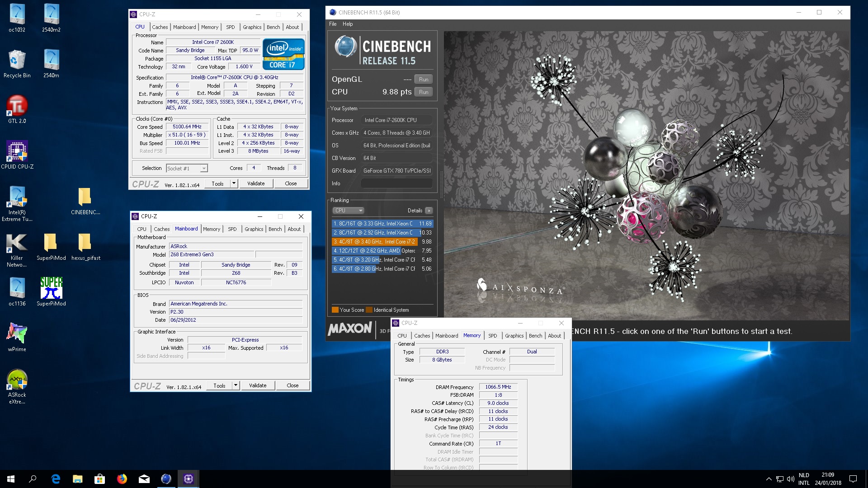Launch Killer Network Manager shortcut
Screen dimensions: 868x488
click(17, 250)
